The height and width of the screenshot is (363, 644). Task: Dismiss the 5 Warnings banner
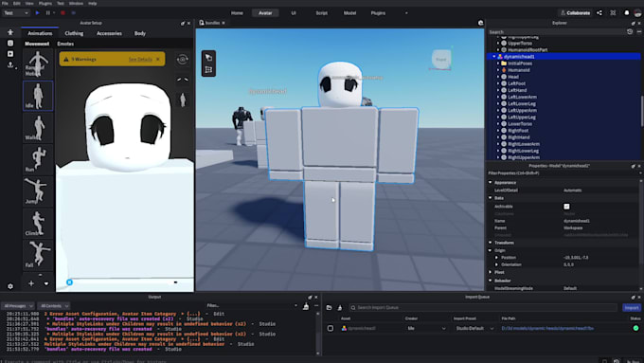[x=158, y=59]
